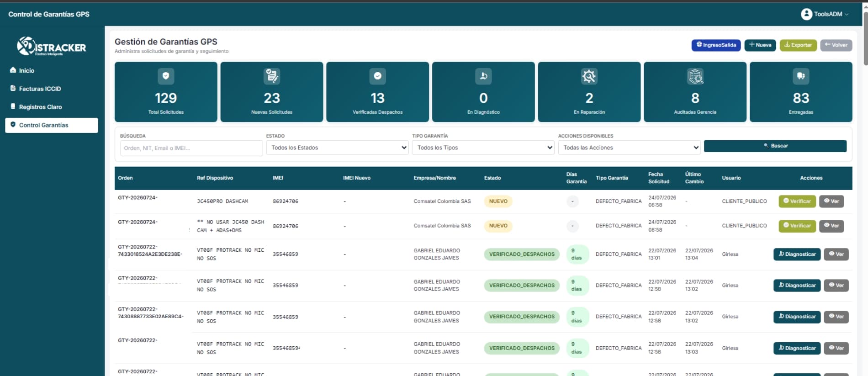
Task: Click the Exportar button
Action: tap(798, 45)
